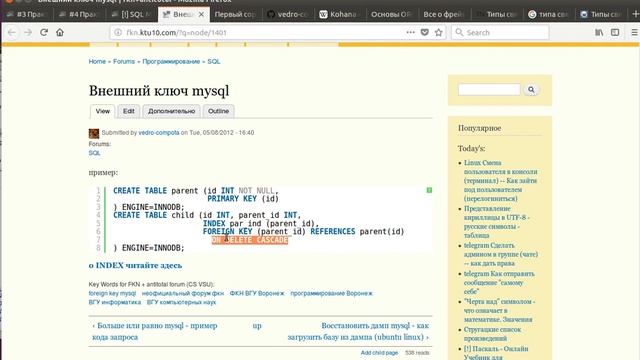
Task: Toggle the browser sidebar icon
Action: pyautogui.click(x=615, y=32)
